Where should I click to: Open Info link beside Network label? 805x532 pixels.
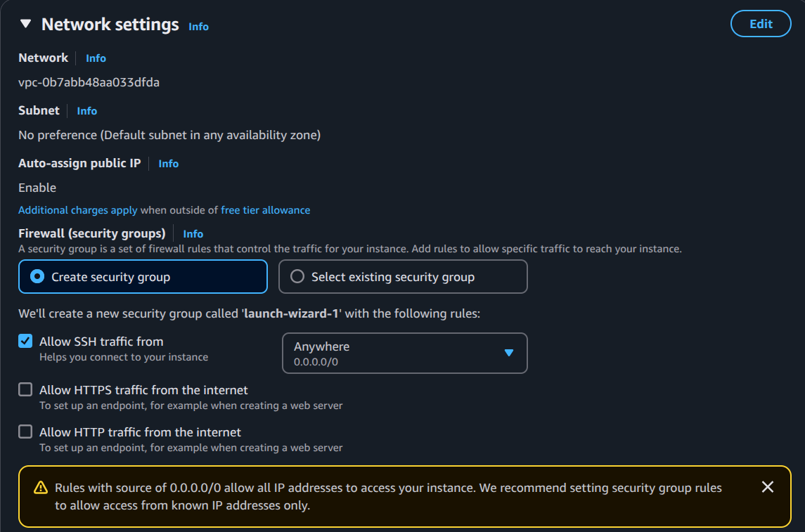click(x=96, y=58)
